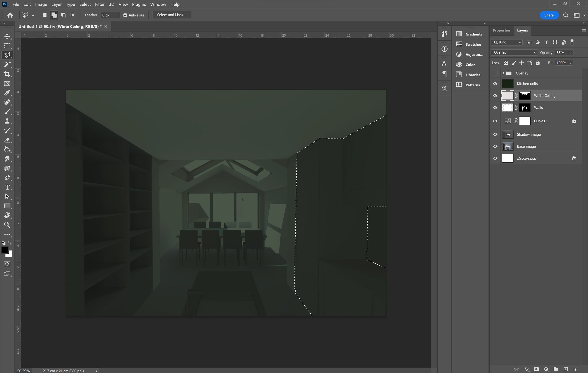Hide the Base image layer
The height and width of the screenshot is (373, 588).
tap(495, 146)
